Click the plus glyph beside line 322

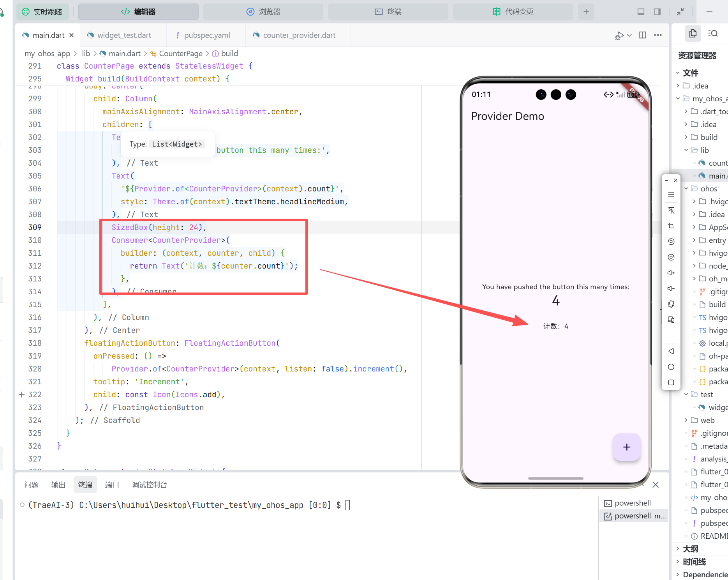click(x=22, y=394)
